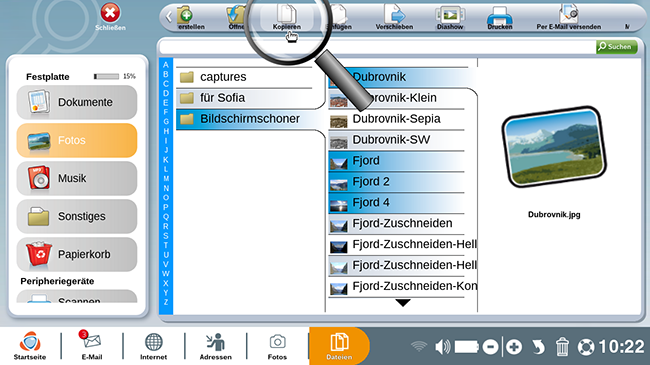Select Fotos in the sidebar
The height and width of the screenshot is (365, 650).
[x=77, y=140]
